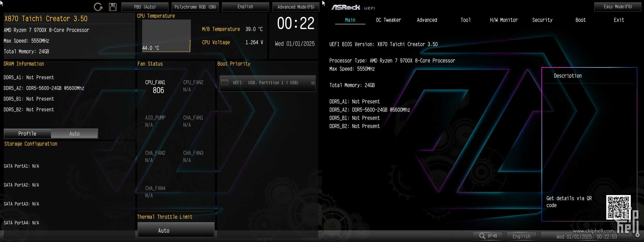Open the Thermal Throttle Limit Auto dropdown
644x242 pixels.
tap(176, 230)
